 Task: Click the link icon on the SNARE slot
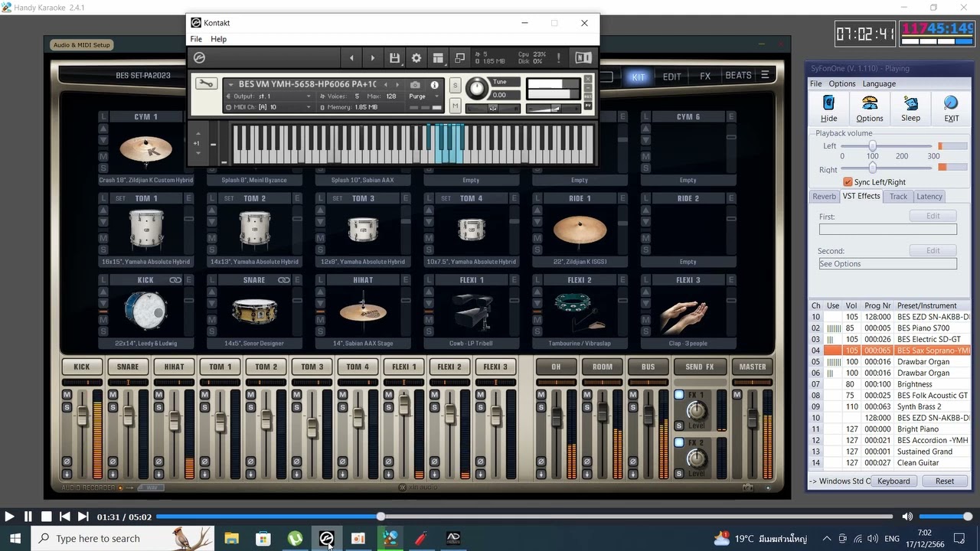pos(284,280)
